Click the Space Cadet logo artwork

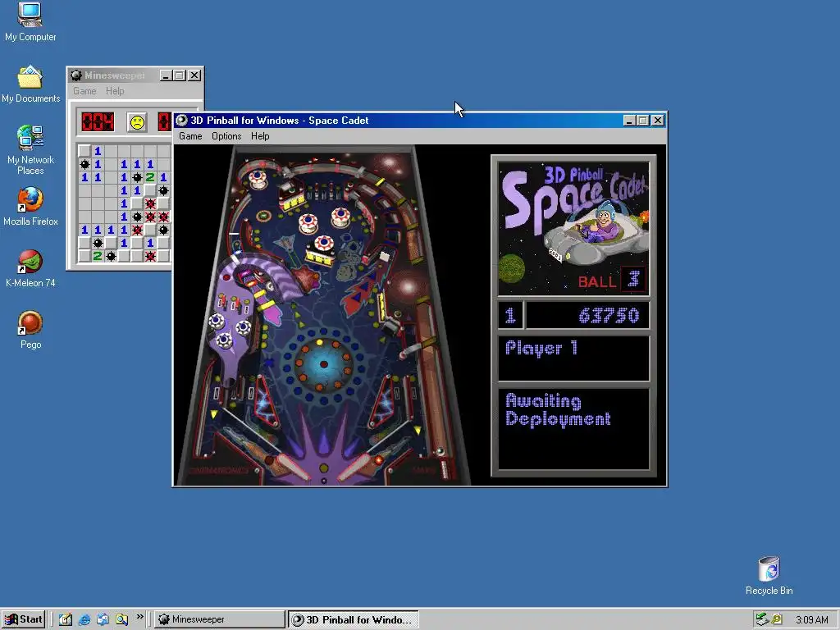573,229
